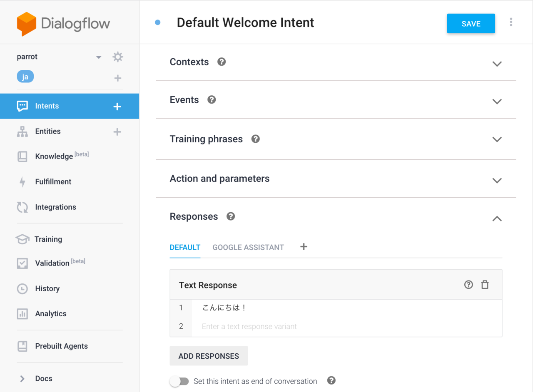The height and width of the screenshot is (392, 533).
Task: Open Entities in the sidebar
Action: click(x=48, y=131)
